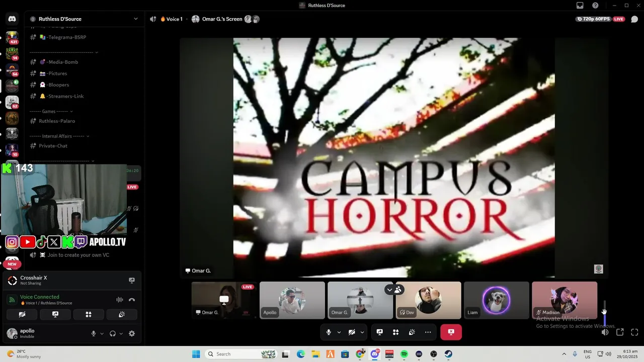Deafen headphones in user panel

[x=113, y=333]
